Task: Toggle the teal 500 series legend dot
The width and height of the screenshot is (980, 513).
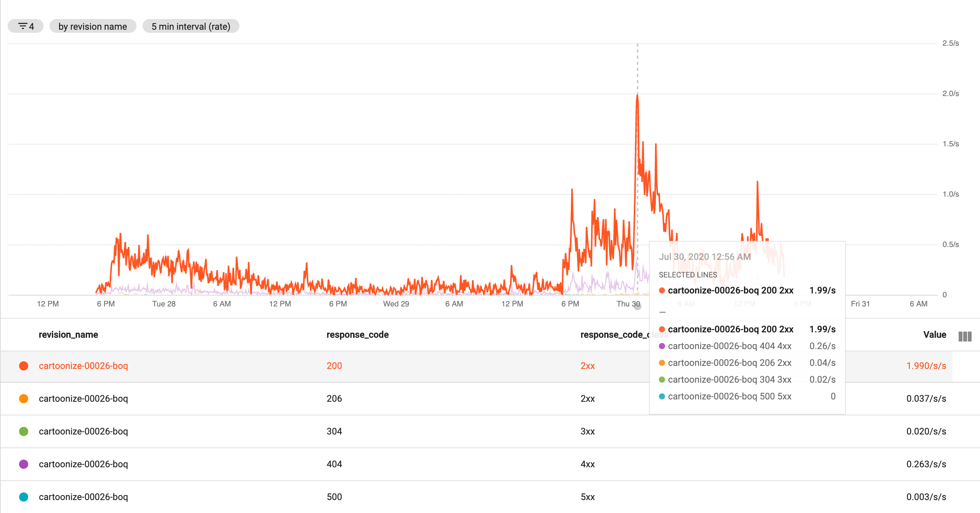Action: click(24, 497)
